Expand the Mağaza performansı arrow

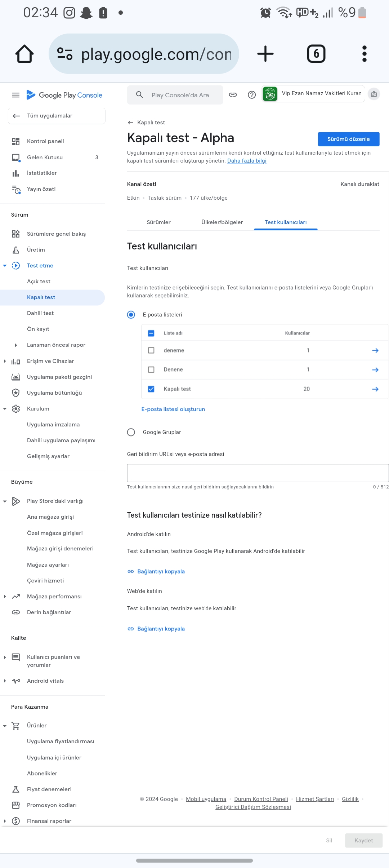[x=5, y=597]
